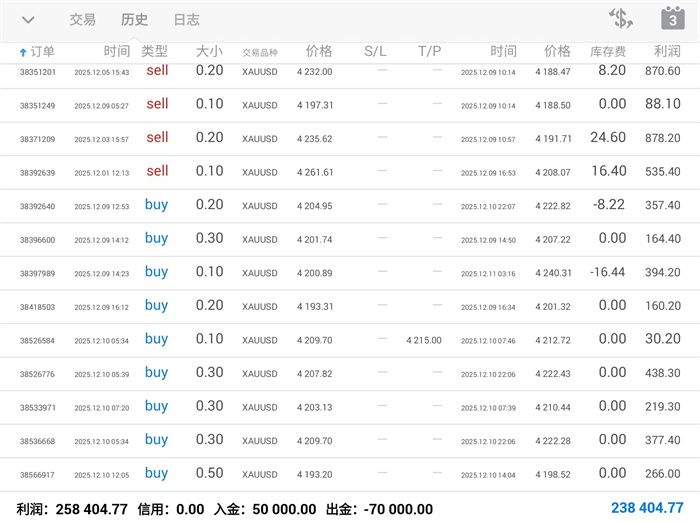700x522 pixels.
Task: Click the 信用: 0.00 summary
Action: (171, 509)
